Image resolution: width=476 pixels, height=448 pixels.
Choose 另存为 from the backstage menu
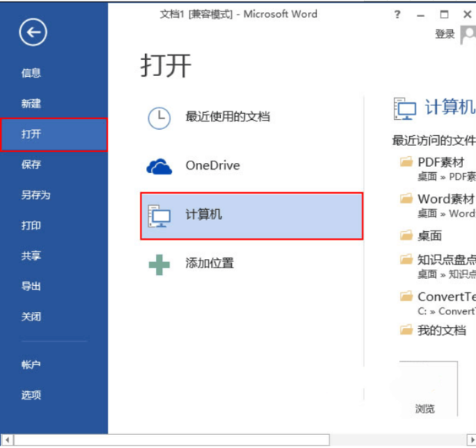pyautogui.click(x=36, y=195)
